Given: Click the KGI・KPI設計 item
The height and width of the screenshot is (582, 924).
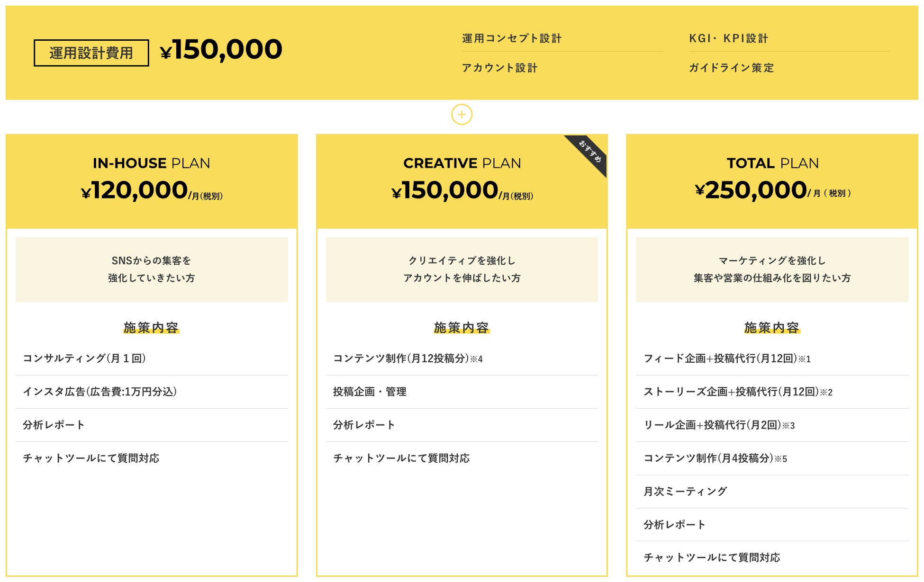Looking at the screenshot, I should [x=728, y=38].
